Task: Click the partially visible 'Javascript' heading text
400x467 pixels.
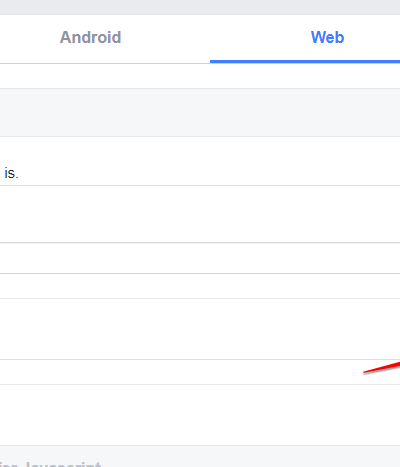Action: click(x=63, y=464)
